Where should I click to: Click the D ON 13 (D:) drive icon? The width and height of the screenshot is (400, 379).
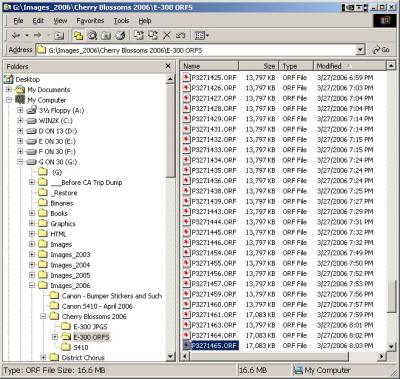(31, 131)
